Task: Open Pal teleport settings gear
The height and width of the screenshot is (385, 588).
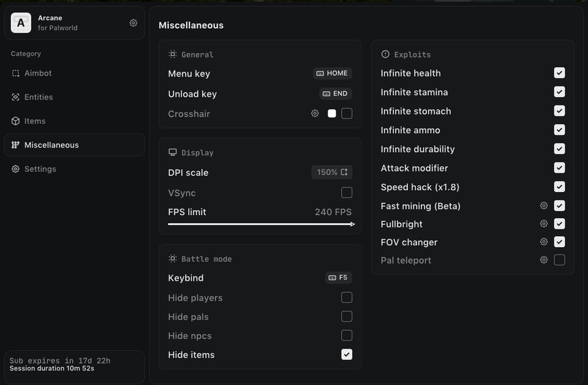Action: pos(544,260)
